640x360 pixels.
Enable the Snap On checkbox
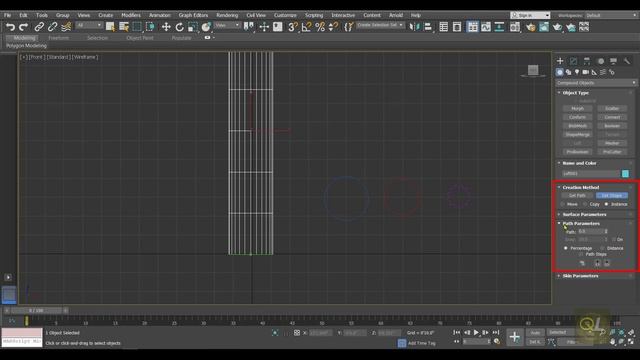click(614, 240)
